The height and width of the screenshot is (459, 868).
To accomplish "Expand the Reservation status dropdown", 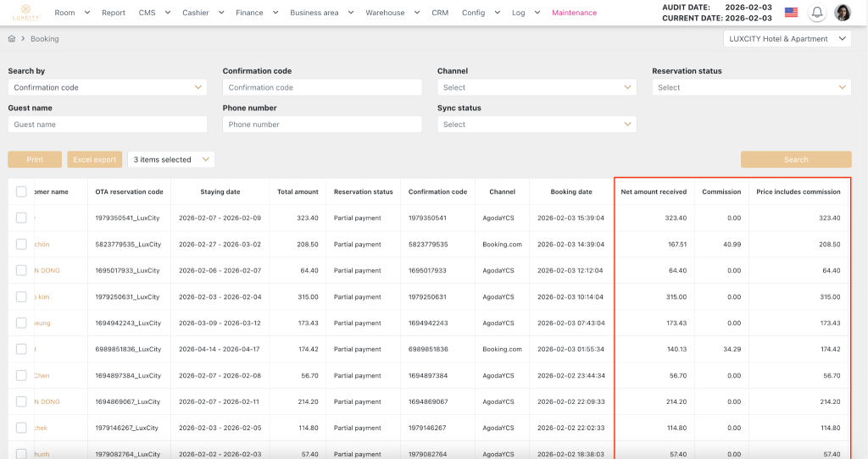I will point(751,87).
